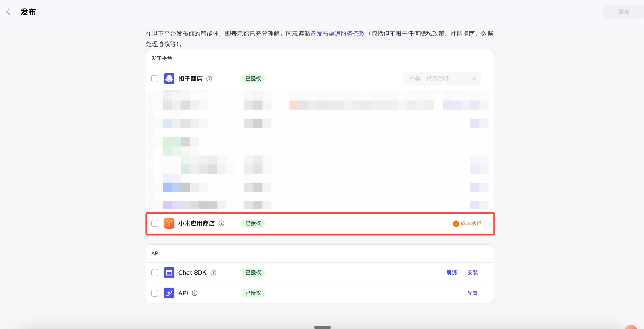Enable the 小米应用商店 checkbox

(x=155, y=223)
